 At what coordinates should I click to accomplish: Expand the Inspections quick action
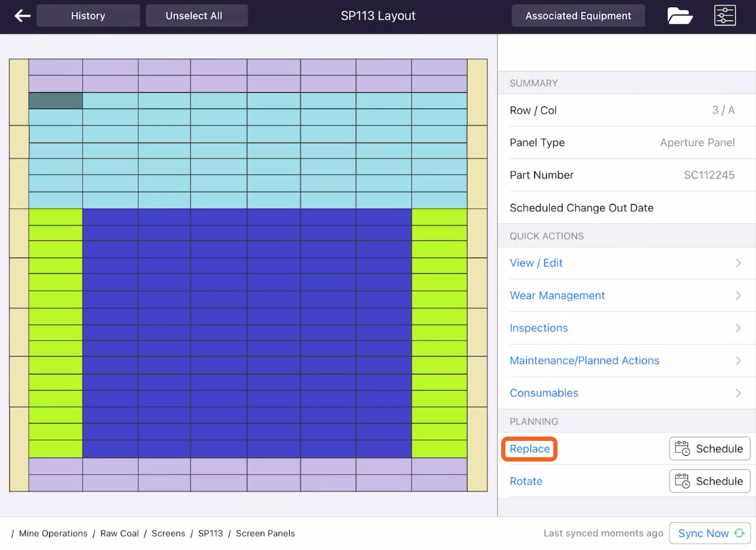(x=538, y=328)
